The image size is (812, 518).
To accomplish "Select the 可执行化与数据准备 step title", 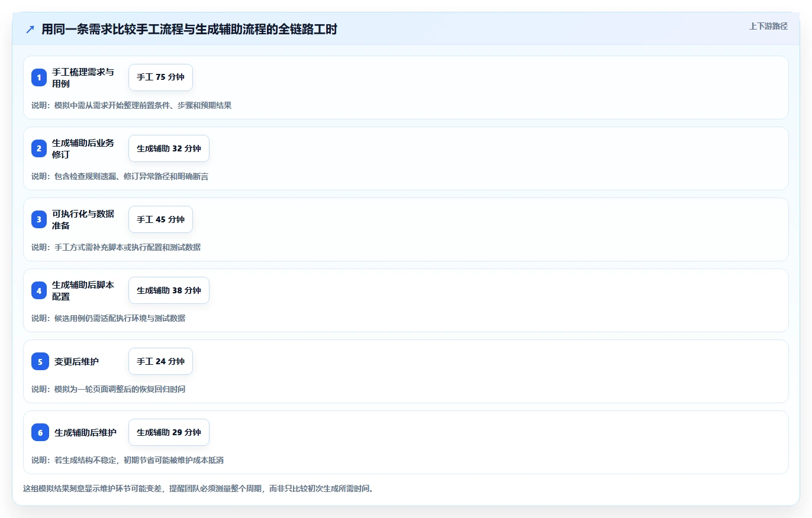I will (83, 219).
